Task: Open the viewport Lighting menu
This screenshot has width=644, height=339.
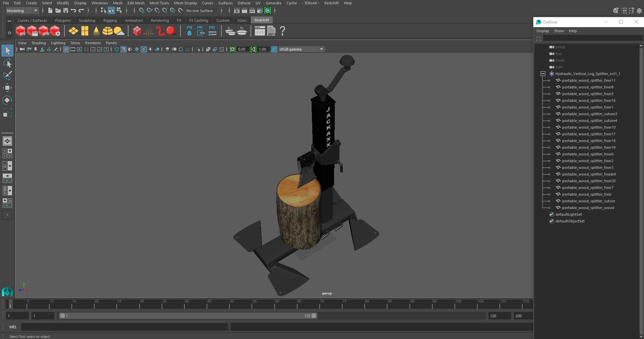Action: 58,43
